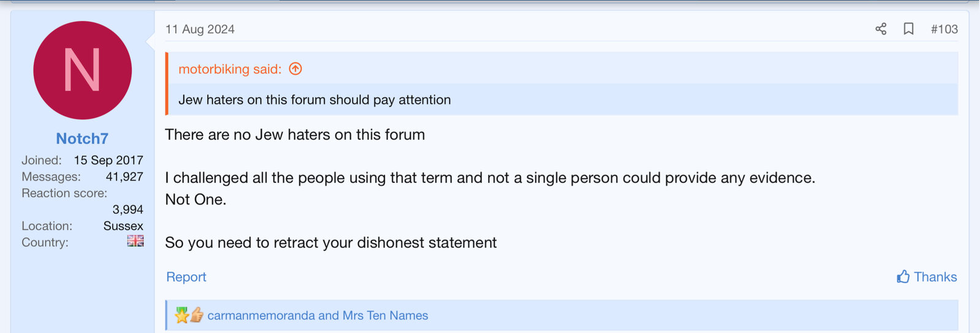Screen dimensions: 980x333
Task: Click the gold star reaction icon
Action: [x=182, y=315]
